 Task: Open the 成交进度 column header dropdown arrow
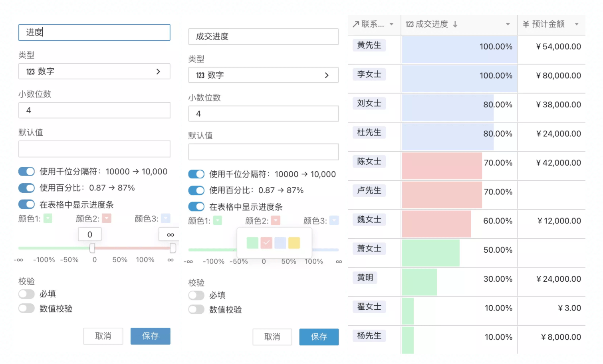[508, 24]
